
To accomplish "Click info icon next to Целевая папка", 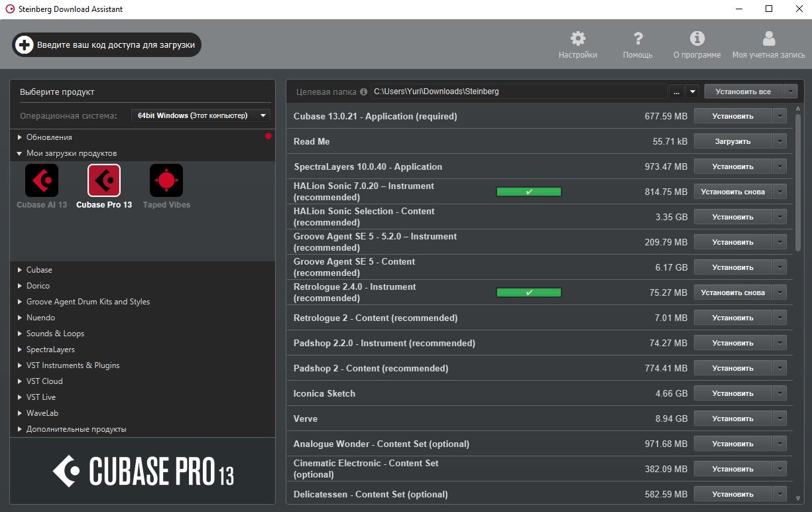I will pos(363,92).
